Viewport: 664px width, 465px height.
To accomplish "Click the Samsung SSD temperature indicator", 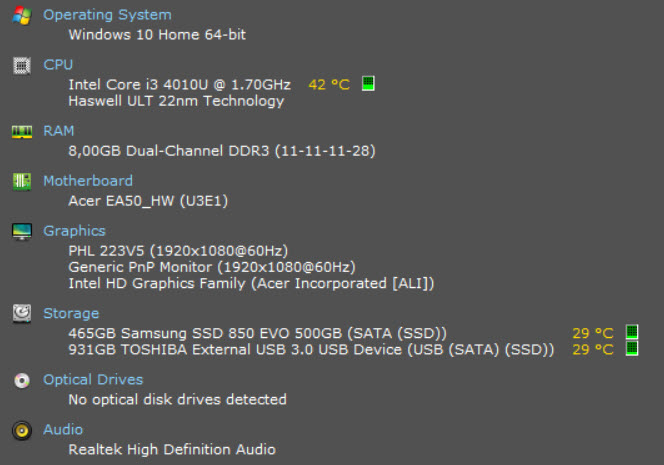I will click(x=632, y=332).
